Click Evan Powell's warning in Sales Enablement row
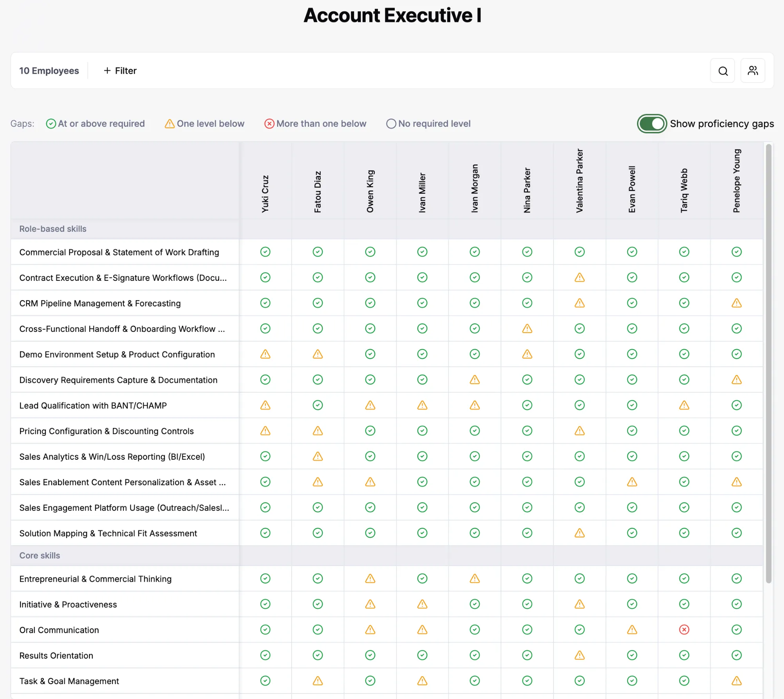Screen dimensions: 784x699 click(x=632, y=482)
